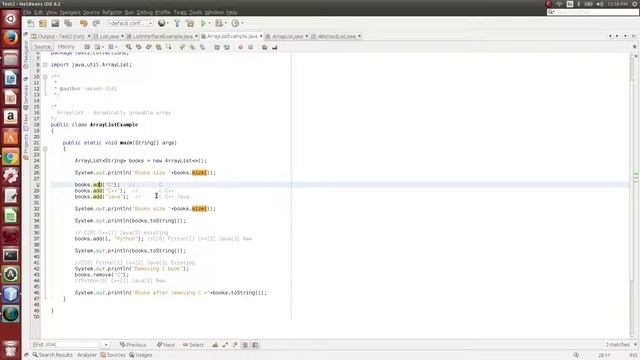Click the Shift Line Left icon

coord(217,47)
